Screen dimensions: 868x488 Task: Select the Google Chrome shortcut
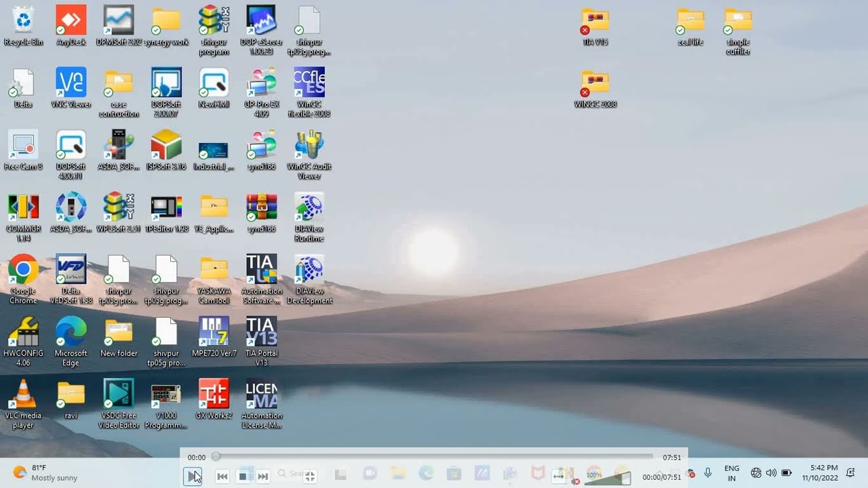23,280
